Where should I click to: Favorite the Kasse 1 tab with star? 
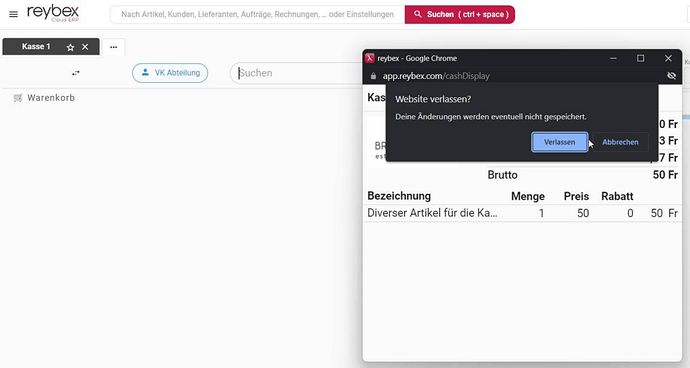[x=70, y=47]
